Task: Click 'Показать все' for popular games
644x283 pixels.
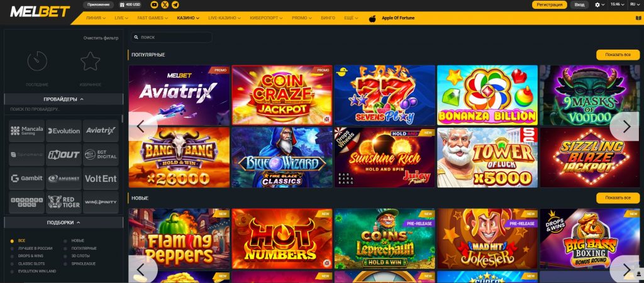Action: [x=618, y=55]
